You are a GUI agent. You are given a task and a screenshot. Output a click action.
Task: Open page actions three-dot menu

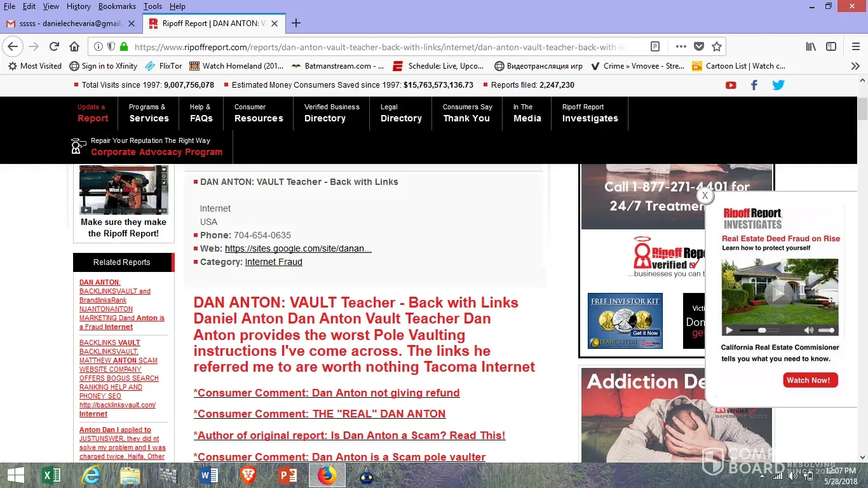pos(681,46)
